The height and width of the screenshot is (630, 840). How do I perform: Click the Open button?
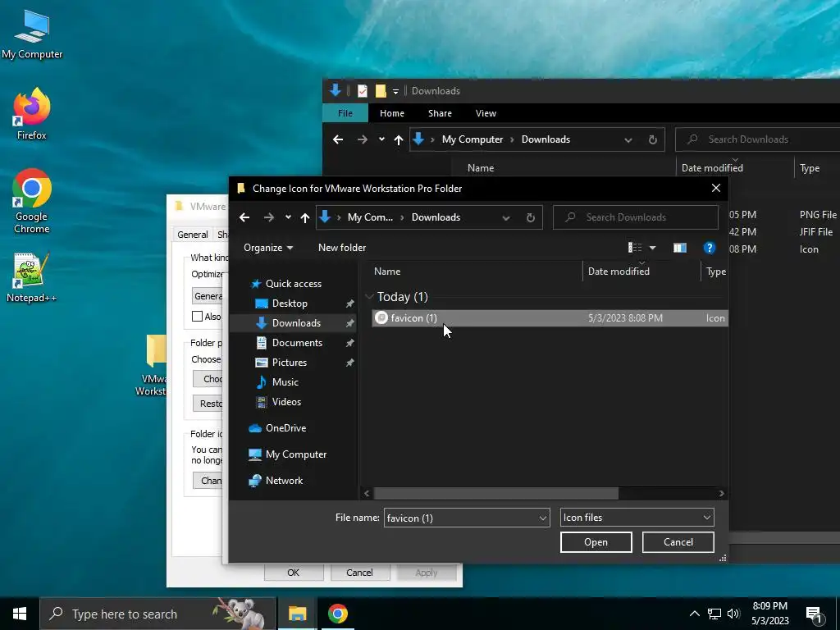point(596,542)
